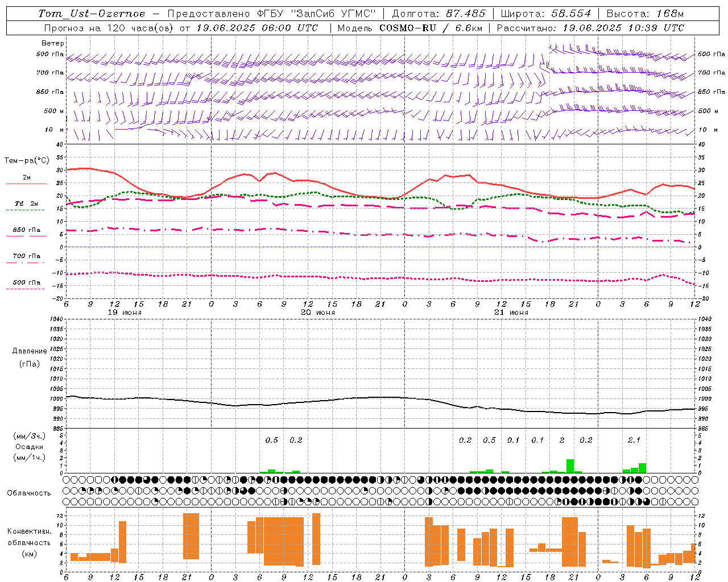Image resolution: width=728 pixels, height=582 pixels.
Task: Select the '20 июня' date label
Action: pyautogui.click(x=318, y=313)
